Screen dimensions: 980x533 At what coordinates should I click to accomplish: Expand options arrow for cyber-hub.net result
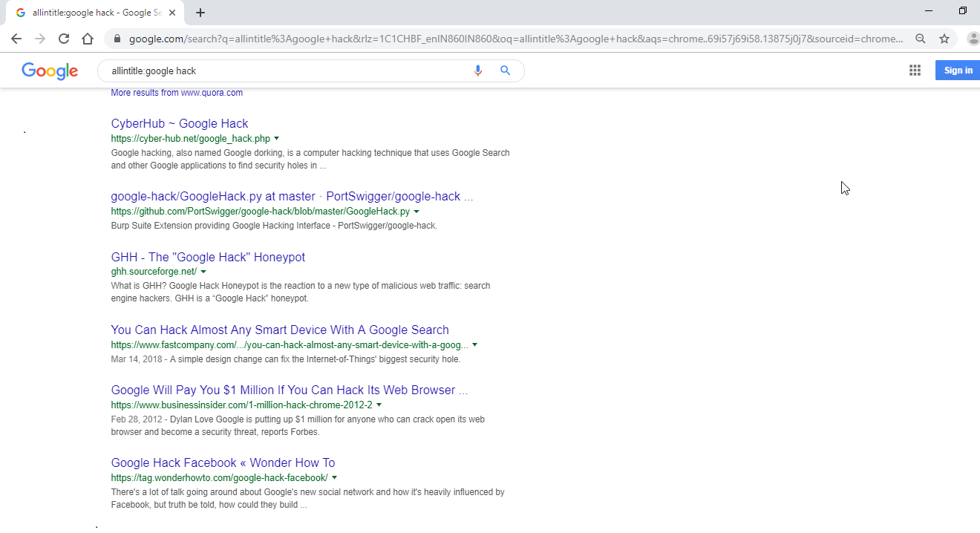click(277, 138)
